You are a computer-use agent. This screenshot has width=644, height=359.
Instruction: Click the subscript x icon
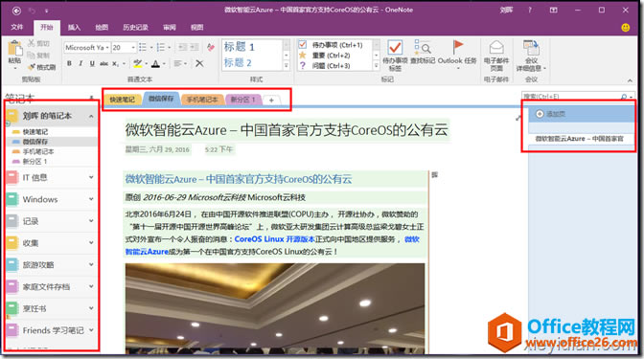coord(115,63)
